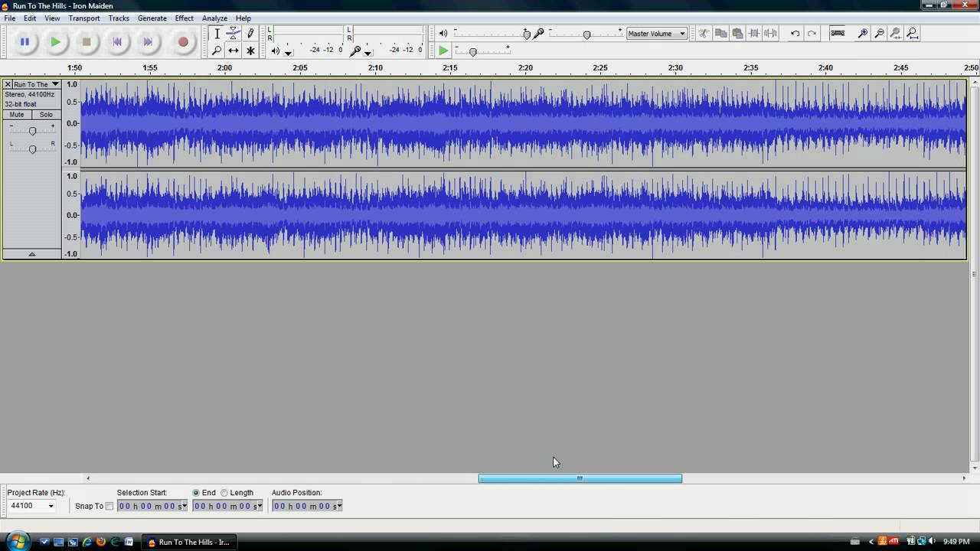Select the Multi-Tool asterisk mode
Viewport: 980px width, 551px height.
click(x=250, y=51)
